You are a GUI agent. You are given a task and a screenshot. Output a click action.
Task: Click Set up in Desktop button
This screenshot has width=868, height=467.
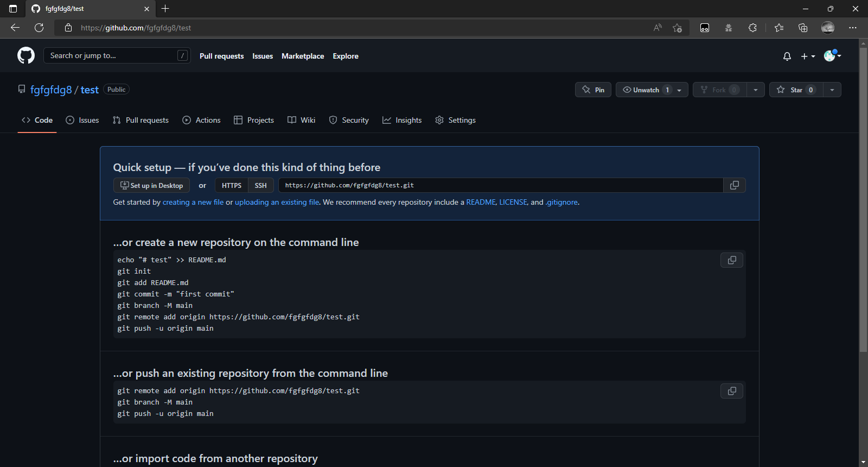tap(151, 185)
